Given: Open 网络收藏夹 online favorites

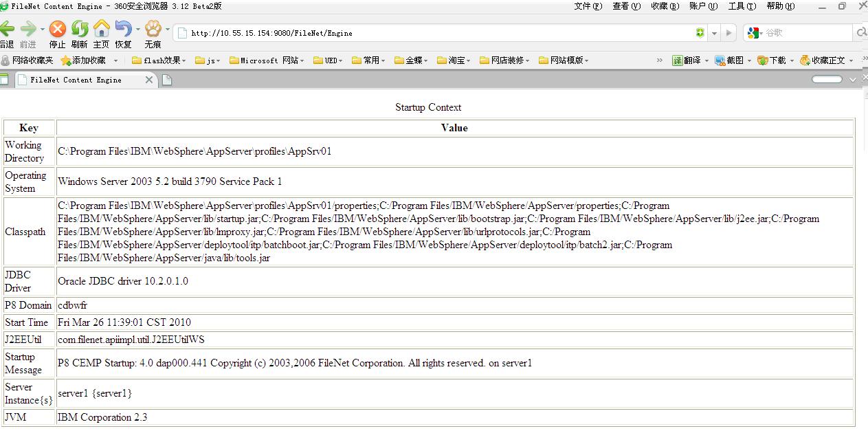Looking at the screenshot, I should coord(27,60).
